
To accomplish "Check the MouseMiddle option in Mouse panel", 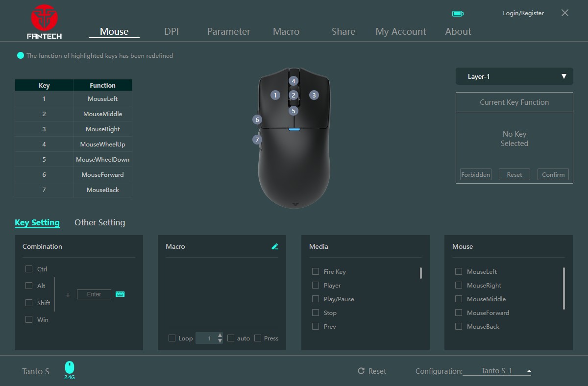I will click(459, 299).
